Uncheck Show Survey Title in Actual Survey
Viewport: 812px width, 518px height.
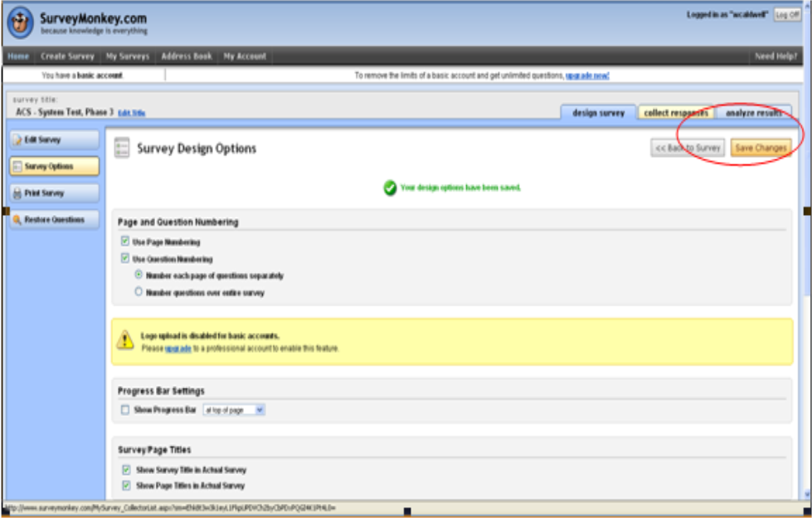[126, 470]
